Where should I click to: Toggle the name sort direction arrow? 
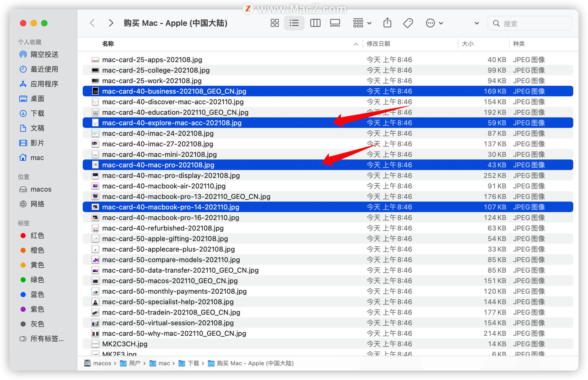pyautogui.click(x=356, y=44)
